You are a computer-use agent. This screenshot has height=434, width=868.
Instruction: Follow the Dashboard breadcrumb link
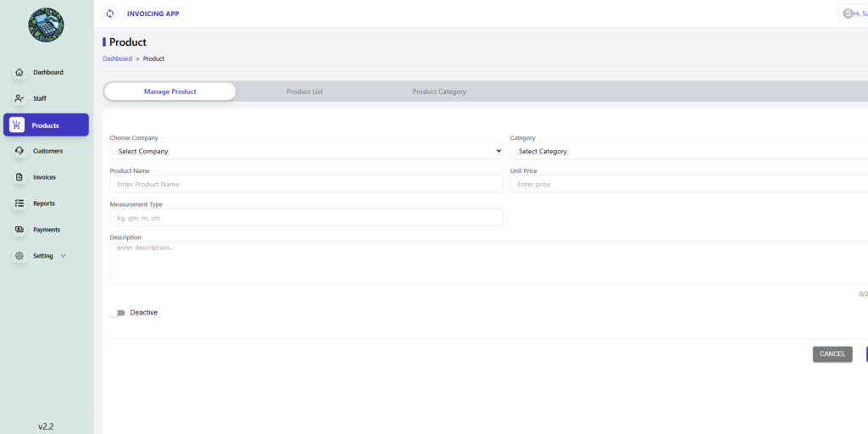click(x=117, y=58)
